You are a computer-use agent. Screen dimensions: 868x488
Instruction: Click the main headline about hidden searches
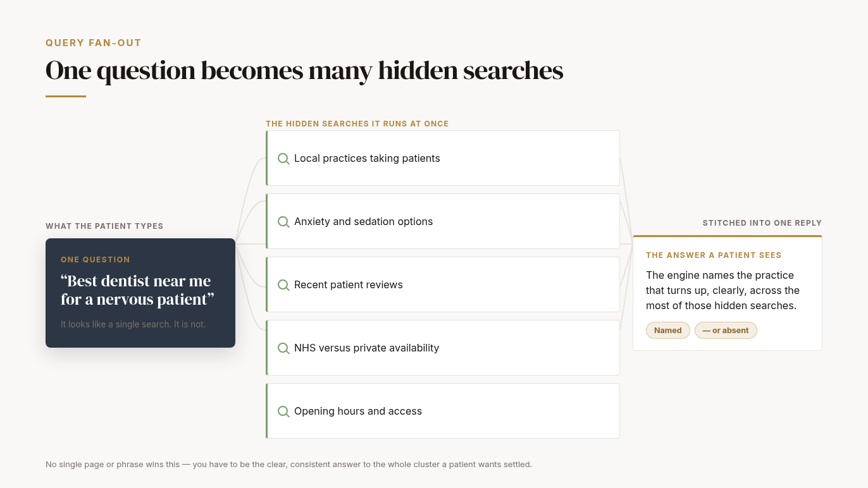coord(304,70)
